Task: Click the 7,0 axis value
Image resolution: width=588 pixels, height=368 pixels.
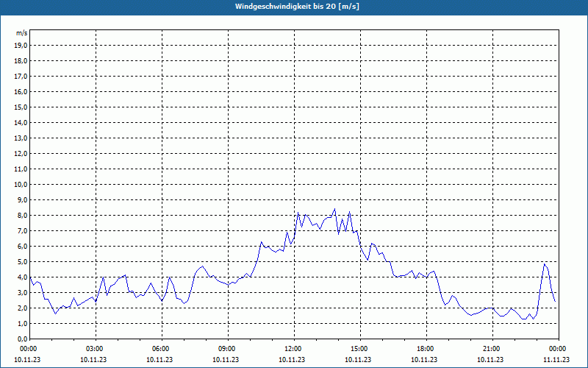Action: point(22,231)
